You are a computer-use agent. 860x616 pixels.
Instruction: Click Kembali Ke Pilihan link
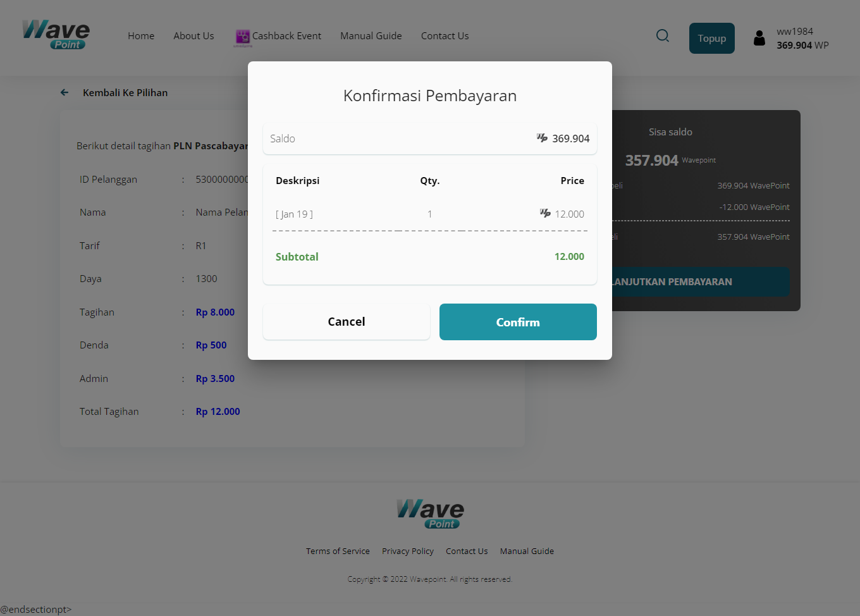click(125, 92)
